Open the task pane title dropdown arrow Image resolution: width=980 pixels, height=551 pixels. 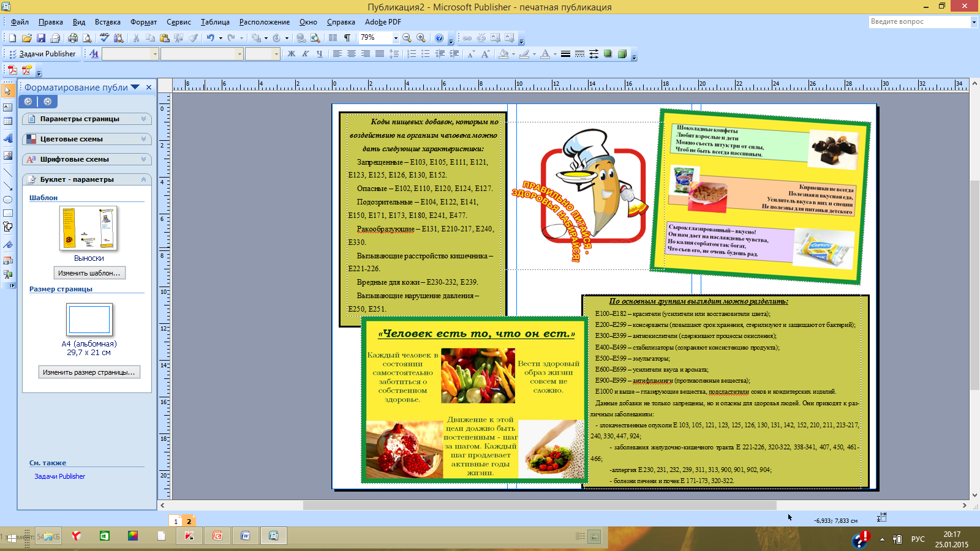(135, 87)
